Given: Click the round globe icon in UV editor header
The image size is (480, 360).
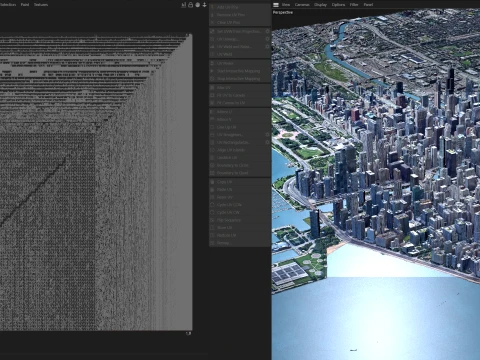Looking at the screenshot, I should tap(197, 5).
